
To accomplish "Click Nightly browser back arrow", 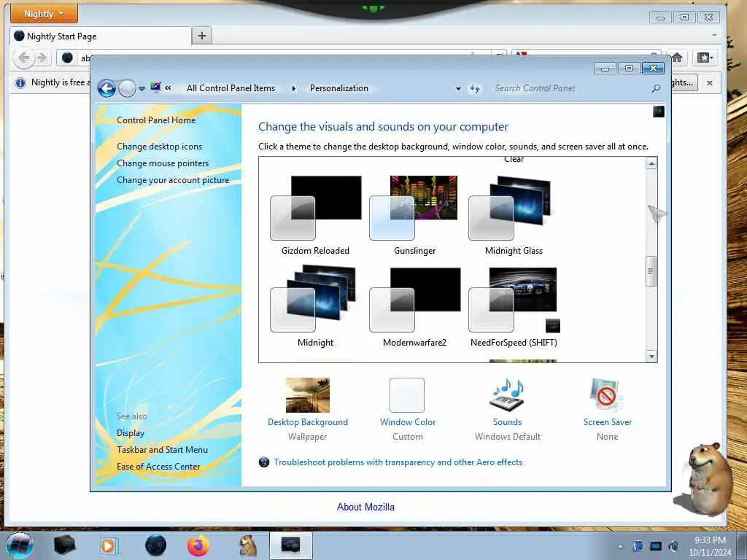I will 24,58.
